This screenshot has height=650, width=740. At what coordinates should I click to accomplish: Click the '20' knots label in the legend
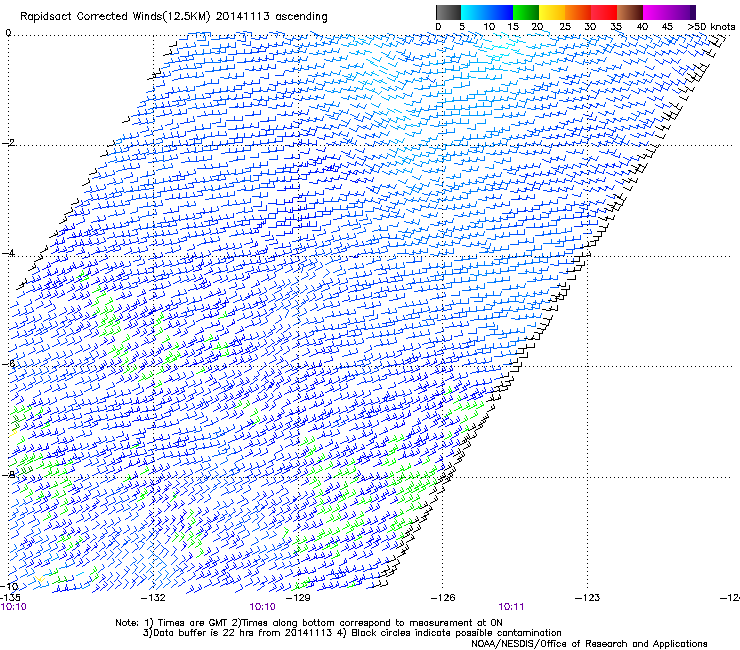[x=537, y=26]
